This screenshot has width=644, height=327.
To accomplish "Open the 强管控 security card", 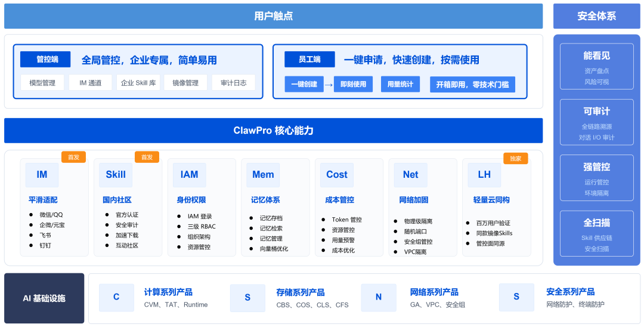I will 597,178.
